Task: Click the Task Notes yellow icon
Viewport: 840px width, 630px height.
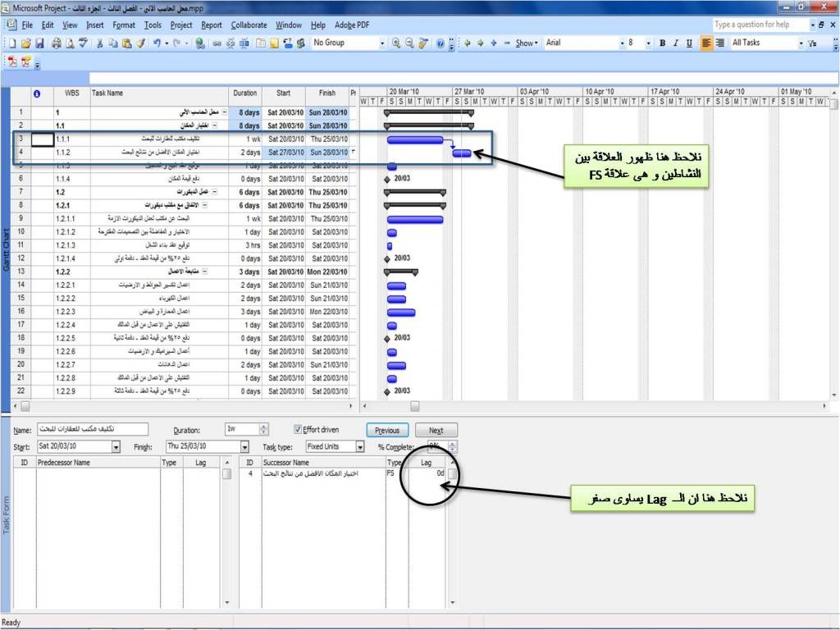Action: click(x=274, y=43)
